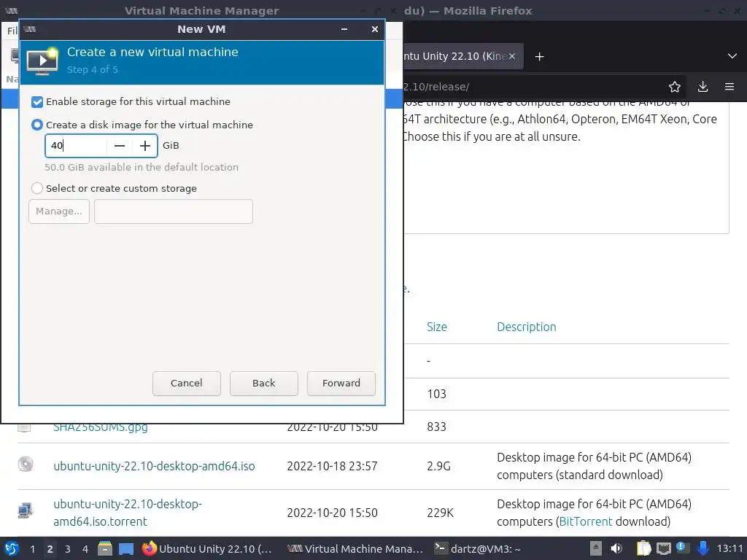
Task: Uncheck Enable storage for this virtual machine
Action: tap(37, 102)
